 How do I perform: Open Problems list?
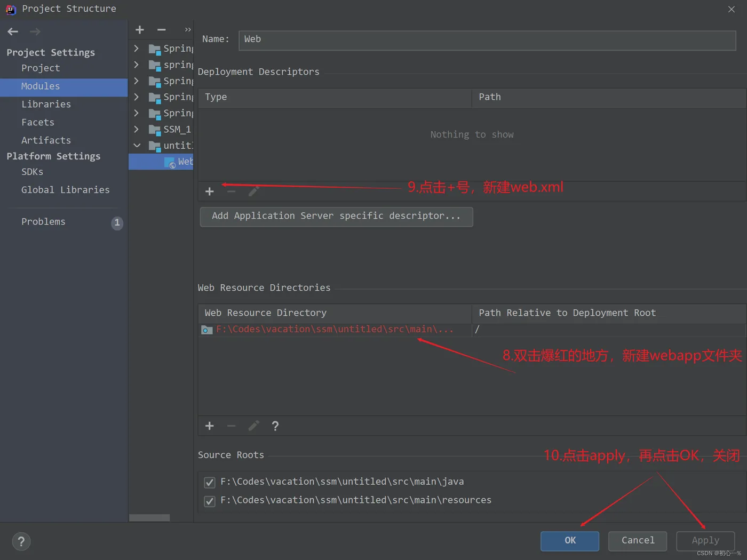[x=43, y=221]
